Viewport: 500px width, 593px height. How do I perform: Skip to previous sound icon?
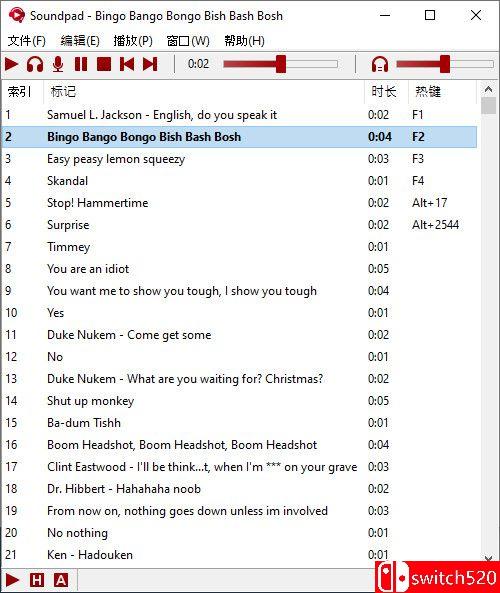[x=127, y=64]
